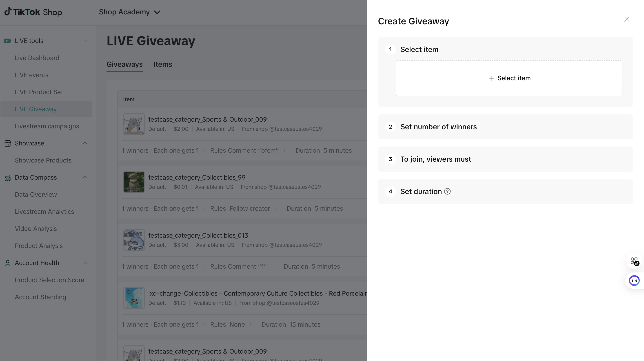Click the Account Health person icon

tap(7, 263)
